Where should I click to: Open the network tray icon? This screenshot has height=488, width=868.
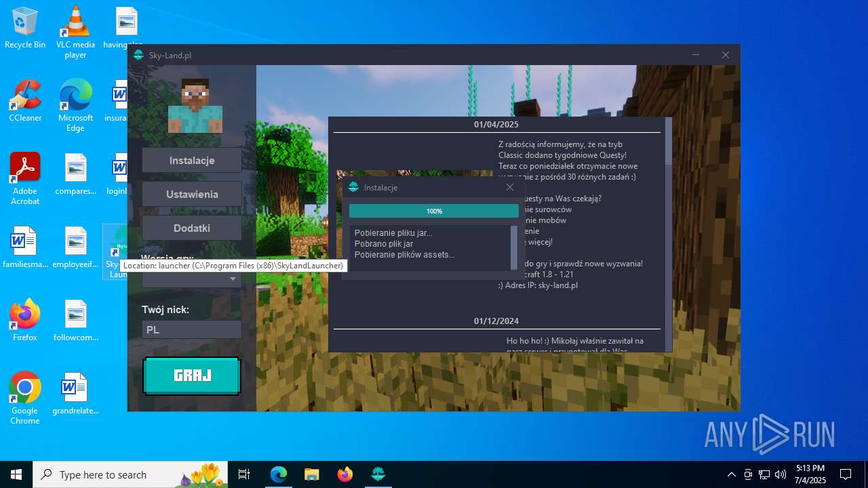point(764,474)
